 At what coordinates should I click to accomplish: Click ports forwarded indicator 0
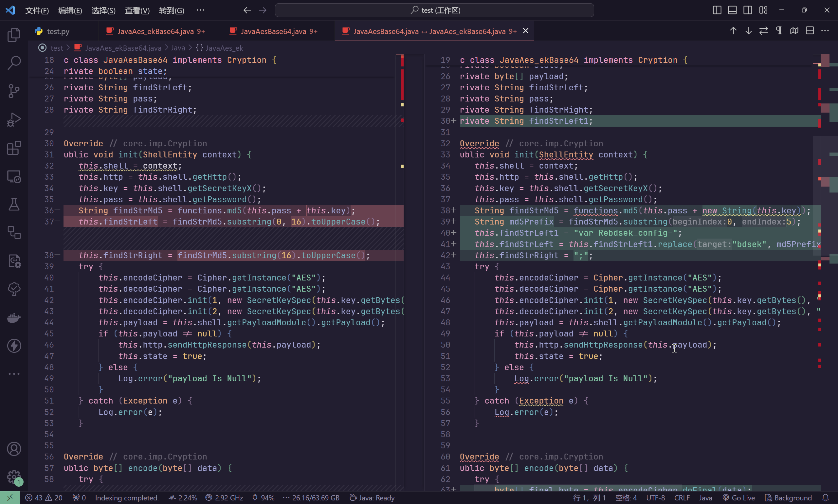click(79, 497)
